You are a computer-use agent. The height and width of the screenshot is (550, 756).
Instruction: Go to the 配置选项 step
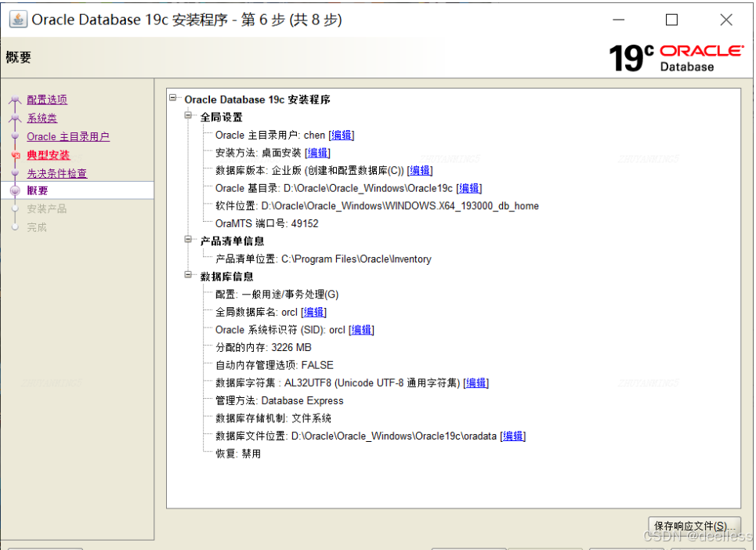[x=47, y=100]
